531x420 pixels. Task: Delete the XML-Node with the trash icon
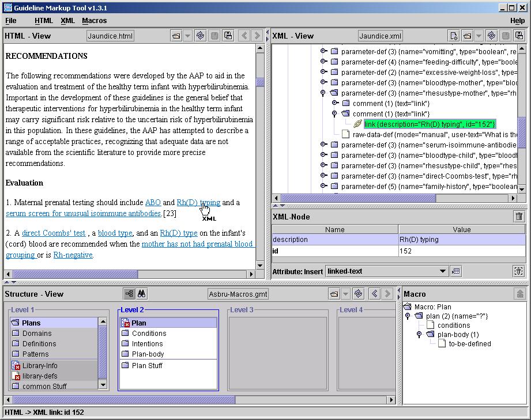[519, 217]
